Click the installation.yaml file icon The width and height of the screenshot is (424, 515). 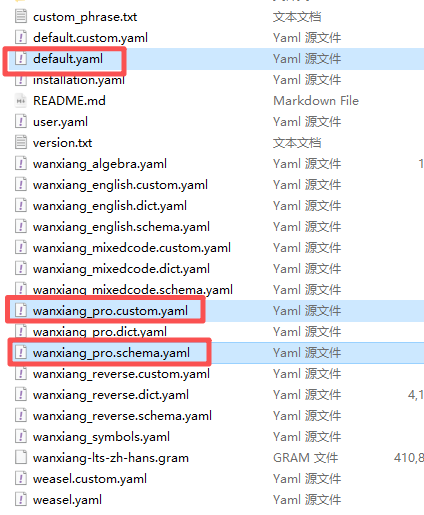(x=21, y=80)
